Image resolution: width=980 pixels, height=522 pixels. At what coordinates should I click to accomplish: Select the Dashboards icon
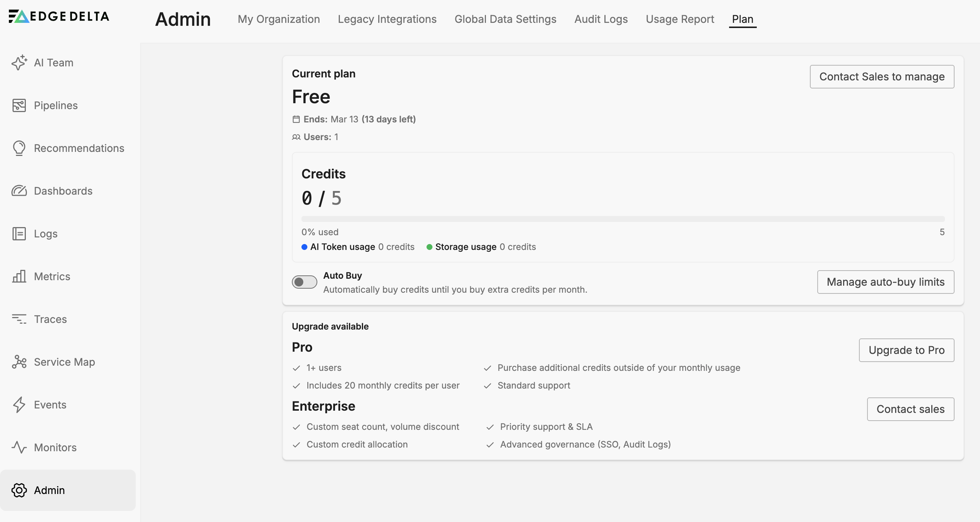[20, 191]
